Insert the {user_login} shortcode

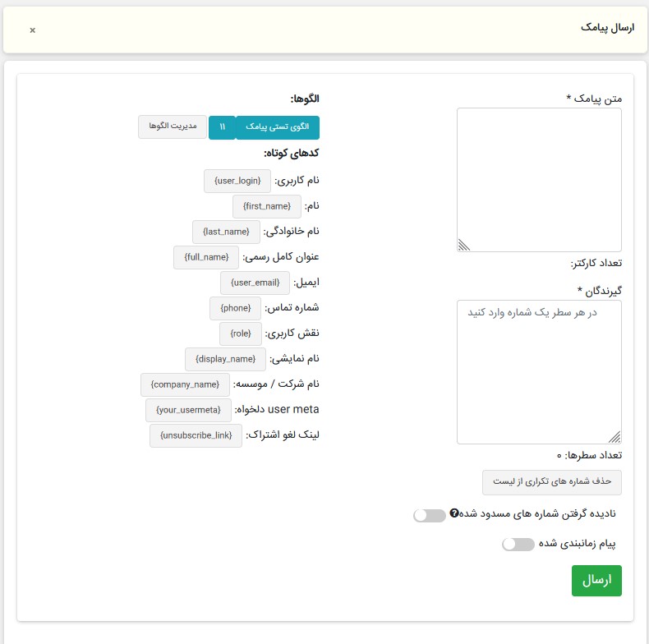point(237,181)
